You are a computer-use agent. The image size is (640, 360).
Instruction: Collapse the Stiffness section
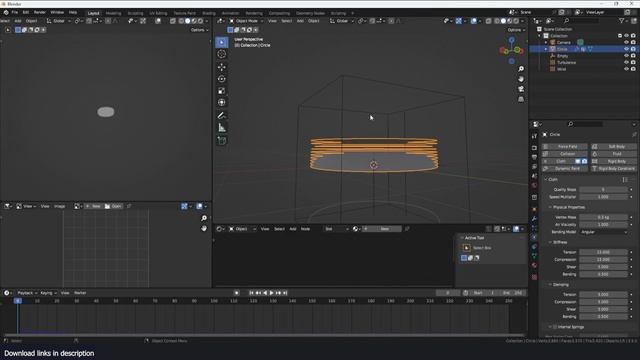tap(550, 242)
